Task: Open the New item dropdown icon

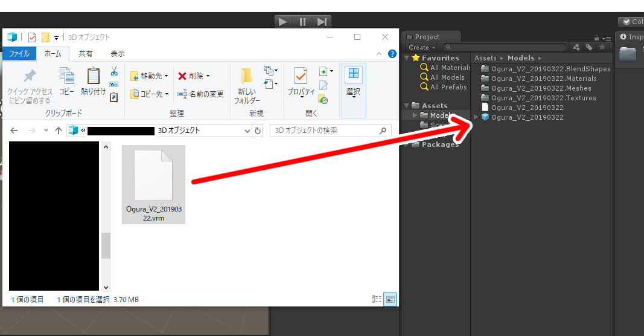Action: [270, 70]
